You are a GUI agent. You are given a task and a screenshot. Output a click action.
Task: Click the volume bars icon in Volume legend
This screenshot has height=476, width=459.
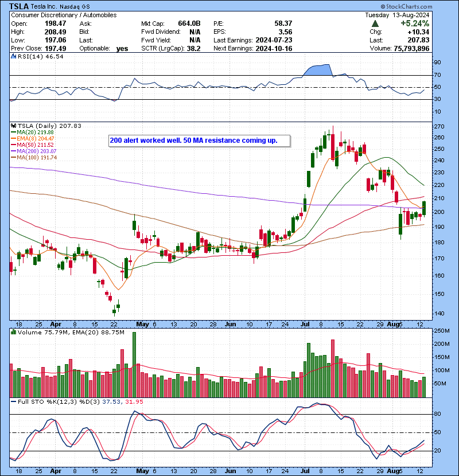(14, 331)
